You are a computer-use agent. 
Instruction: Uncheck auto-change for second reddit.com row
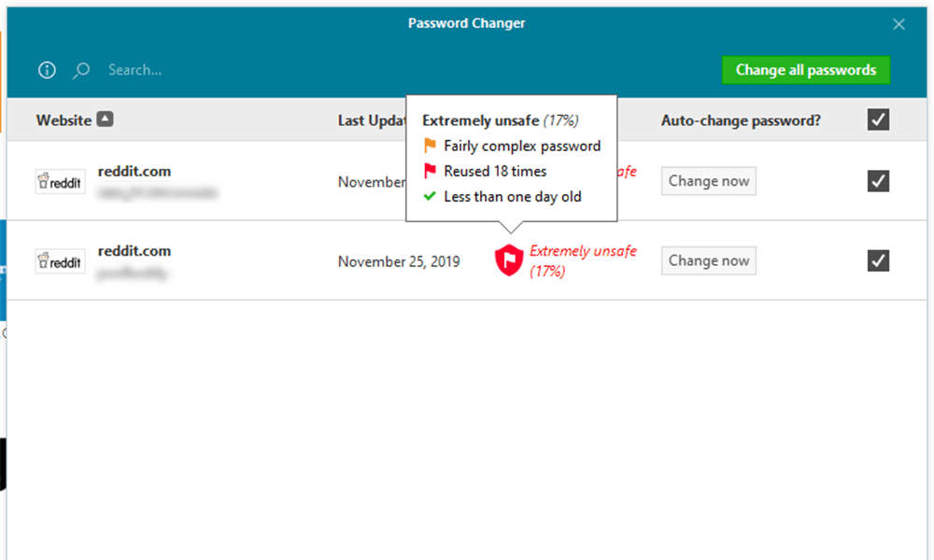878,260
